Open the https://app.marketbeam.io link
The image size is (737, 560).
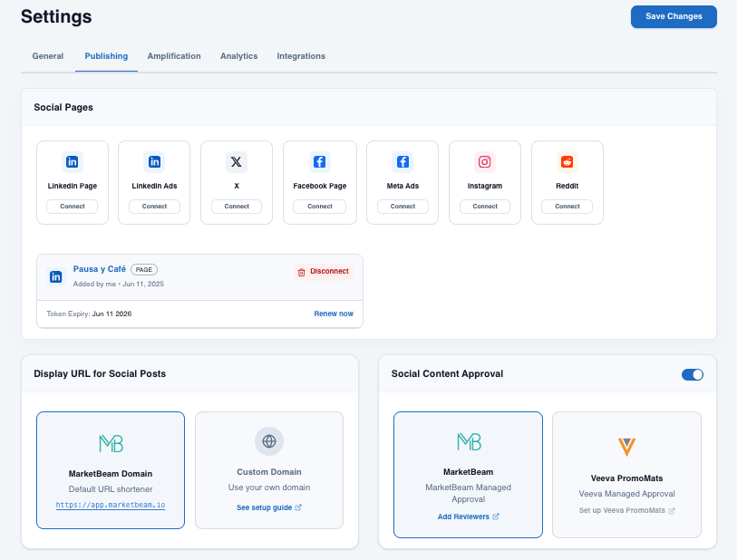(x=111, y=505)
